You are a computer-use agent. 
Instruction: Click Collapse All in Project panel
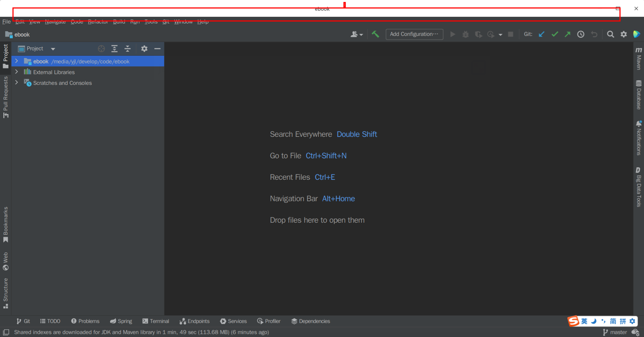point(128,49)
